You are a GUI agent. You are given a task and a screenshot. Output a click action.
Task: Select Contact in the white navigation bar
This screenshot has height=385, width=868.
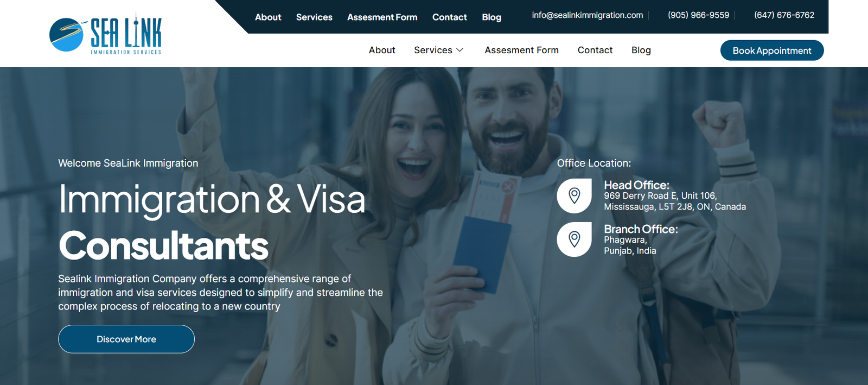[x=595, y=50]
